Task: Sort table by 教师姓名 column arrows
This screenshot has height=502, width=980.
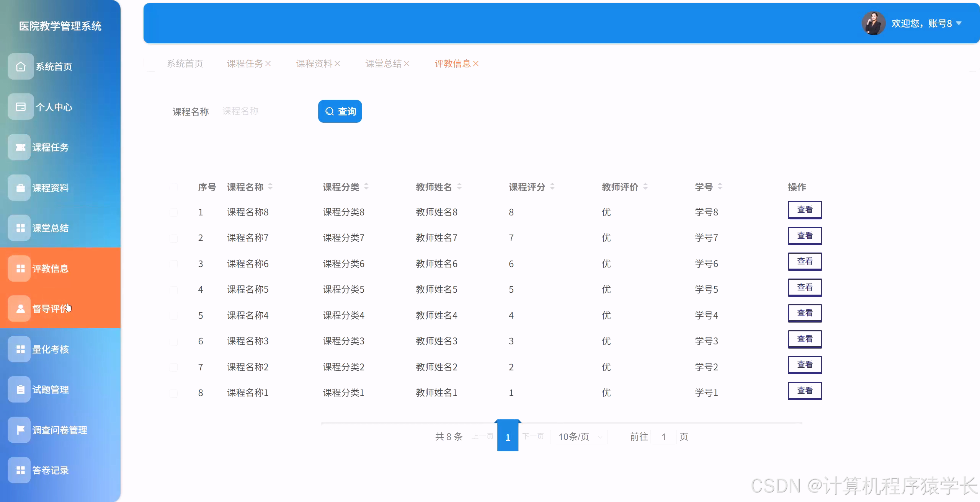Action: (x=459, y=187)
